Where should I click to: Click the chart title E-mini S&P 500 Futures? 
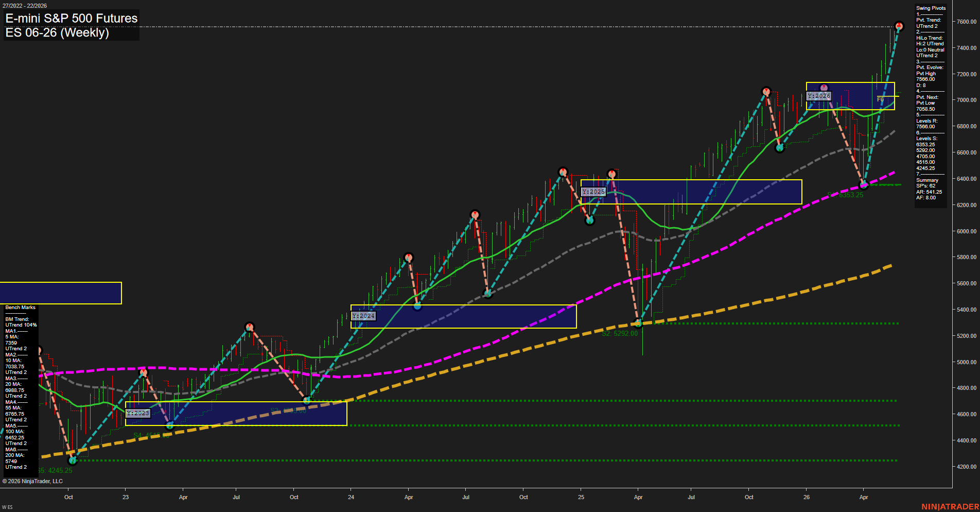[72, 18]
